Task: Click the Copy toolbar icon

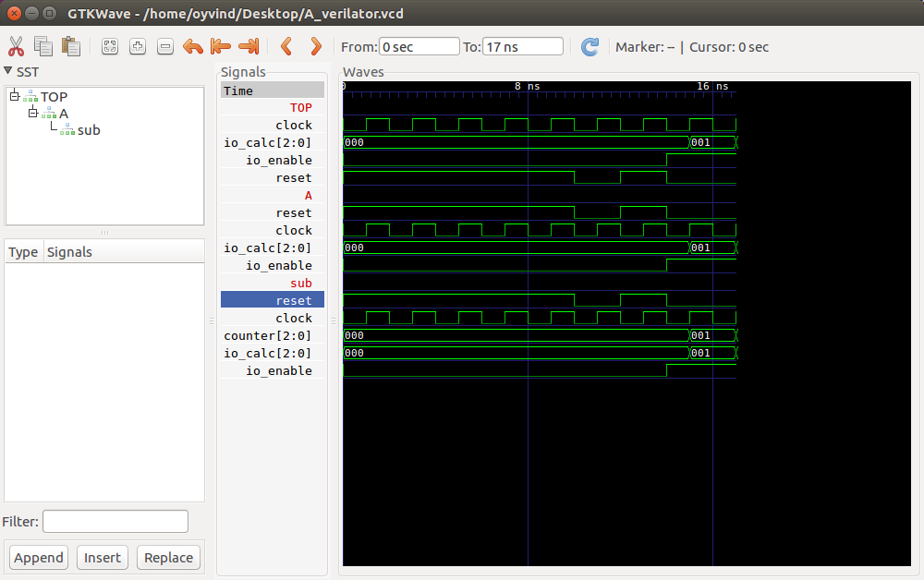Action: click(x=43, y=46)
